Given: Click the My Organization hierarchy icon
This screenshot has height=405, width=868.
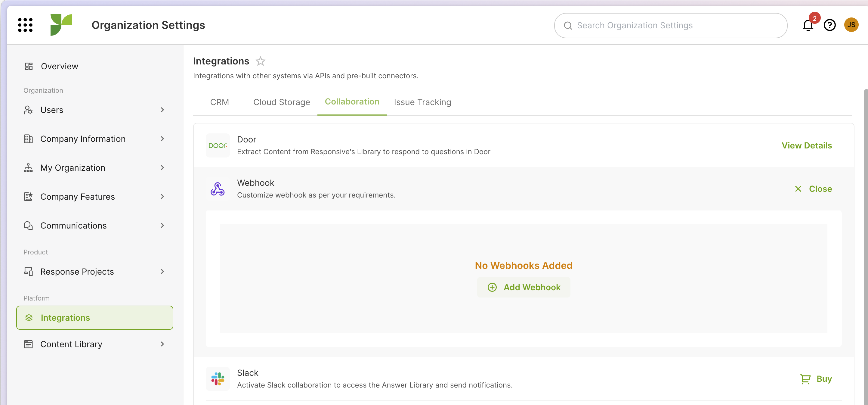Looking at the screenshot, I should [x=28, y=168].
